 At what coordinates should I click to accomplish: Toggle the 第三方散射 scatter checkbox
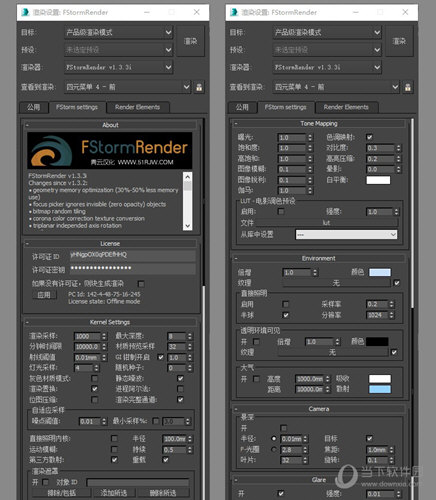(x=114, y=460)
